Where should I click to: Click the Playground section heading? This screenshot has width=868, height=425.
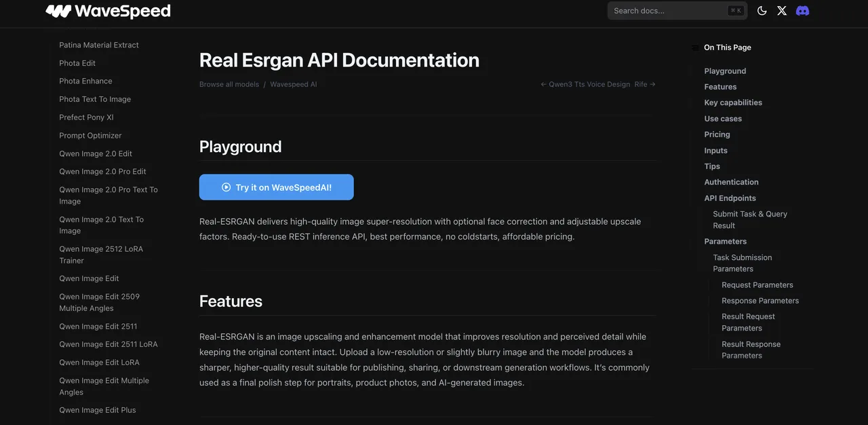click(x=240, y=147)
